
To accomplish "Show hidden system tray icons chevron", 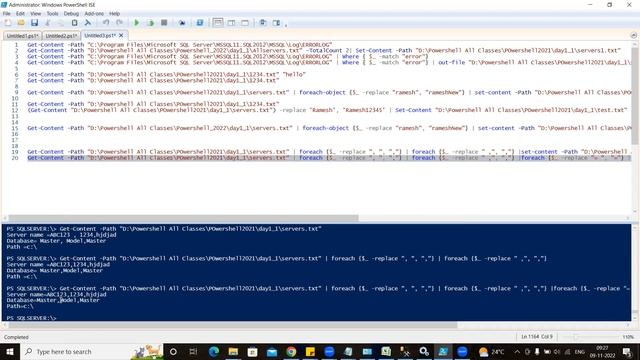I will 517,351.
